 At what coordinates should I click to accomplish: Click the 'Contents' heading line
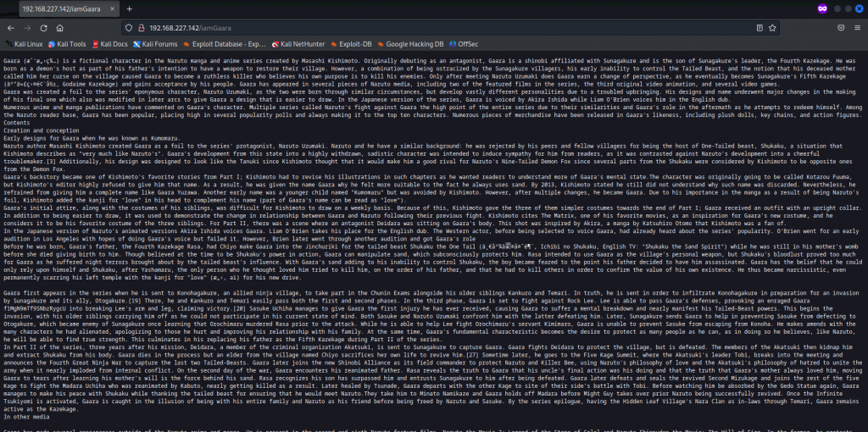tap(16, 122)
